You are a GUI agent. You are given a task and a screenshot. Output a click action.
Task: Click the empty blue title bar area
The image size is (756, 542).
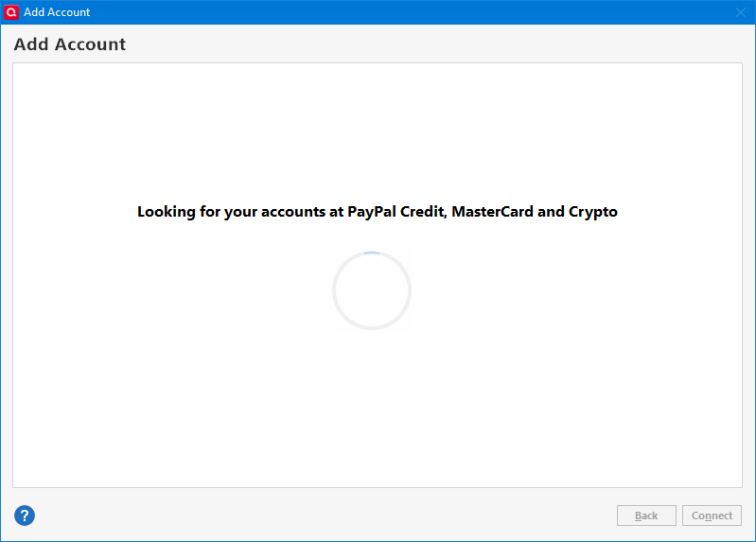410,12
